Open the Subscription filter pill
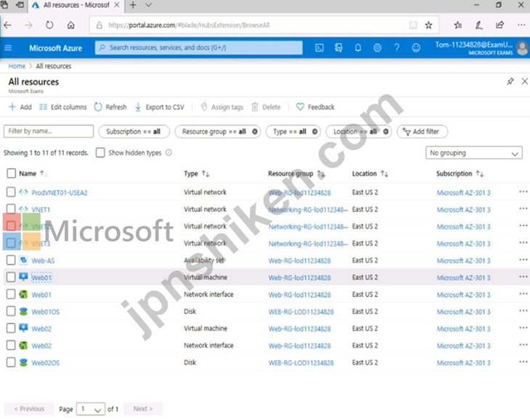Image resolution: width=530 pixels, height=420 pixels. tap(134, 132)
